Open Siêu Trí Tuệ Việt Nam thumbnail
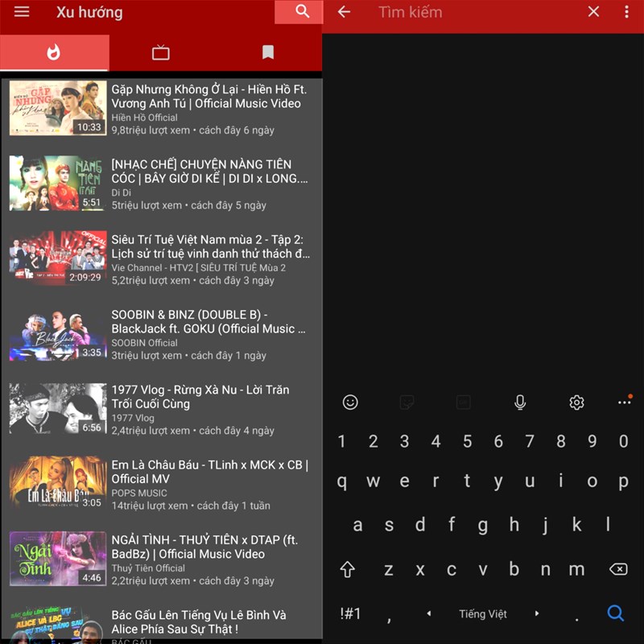Screen dimensions: 644x644 (58, 258)
